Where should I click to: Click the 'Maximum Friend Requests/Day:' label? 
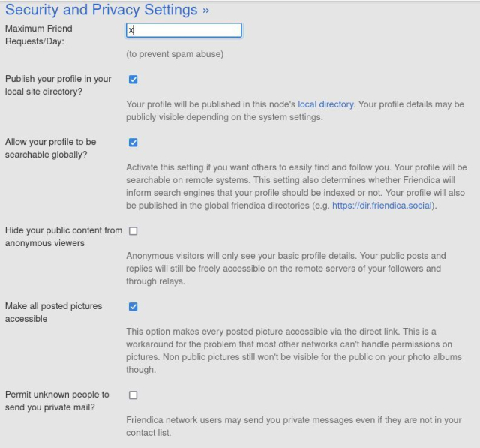coord(39,35)
